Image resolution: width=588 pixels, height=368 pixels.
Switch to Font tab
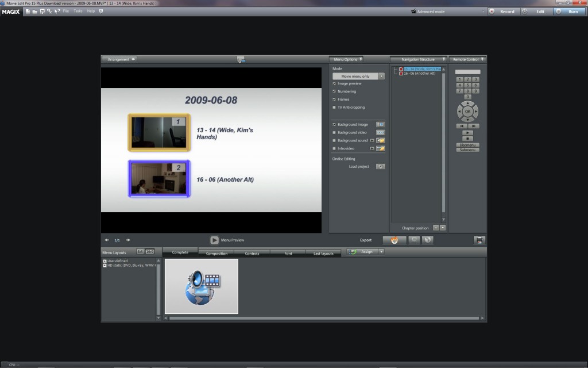(x=288, y=253)
